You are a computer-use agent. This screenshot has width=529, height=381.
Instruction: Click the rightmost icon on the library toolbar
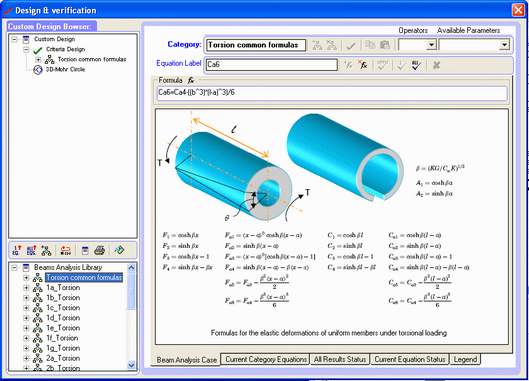(x=119, y=250)
